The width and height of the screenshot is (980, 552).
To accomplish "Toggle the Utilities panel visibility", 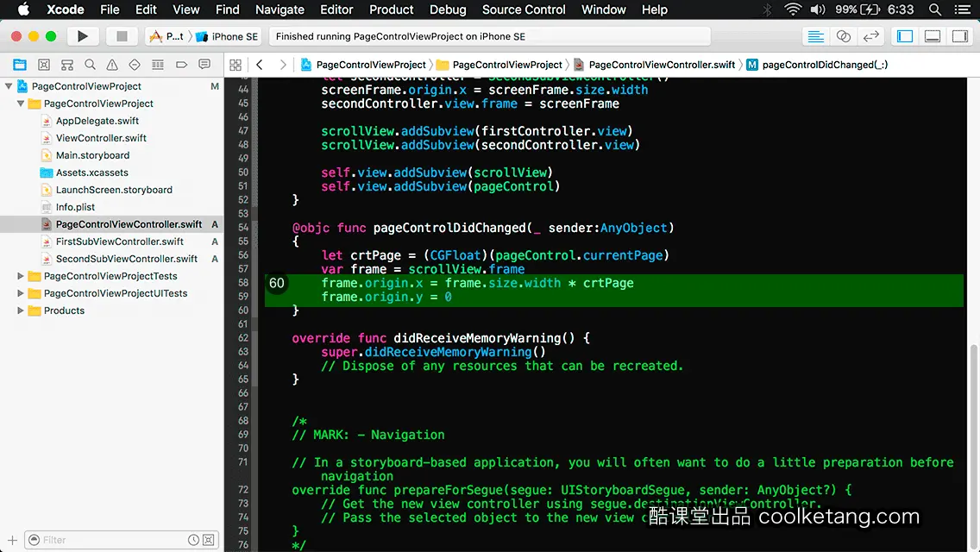I will click(960, 36).
